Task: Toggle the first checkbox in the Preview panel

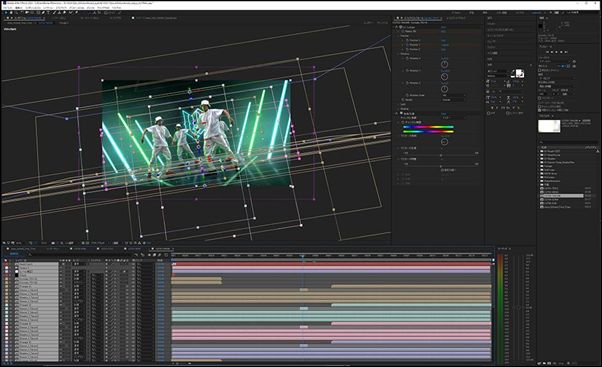Action: [539, 71]
